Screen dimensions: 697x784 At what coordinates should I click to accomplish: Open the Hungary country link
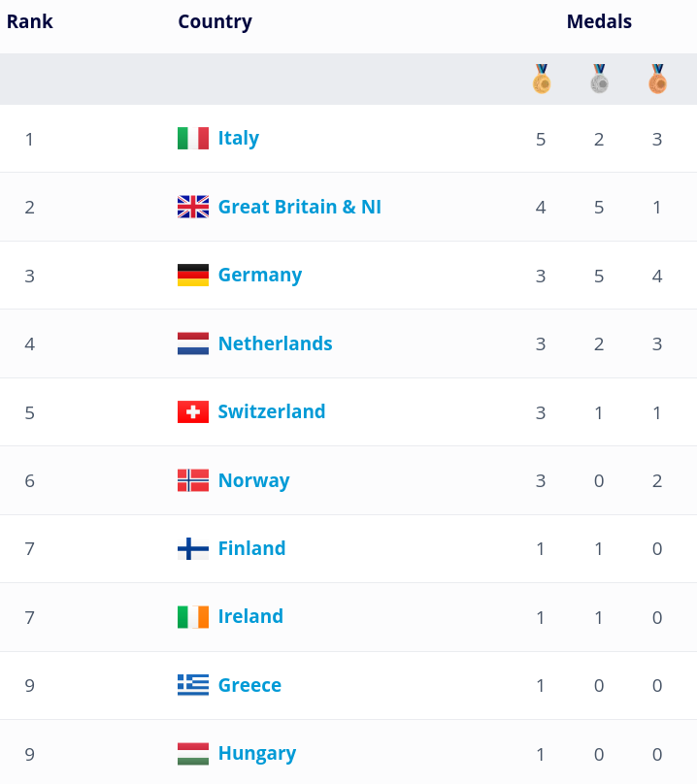click(x=257, y=754)
